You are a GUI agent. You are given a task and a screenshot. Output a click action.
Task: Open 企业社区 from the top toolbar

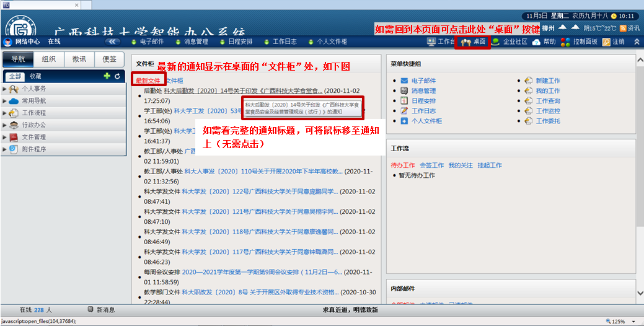(x=510, y=42)
